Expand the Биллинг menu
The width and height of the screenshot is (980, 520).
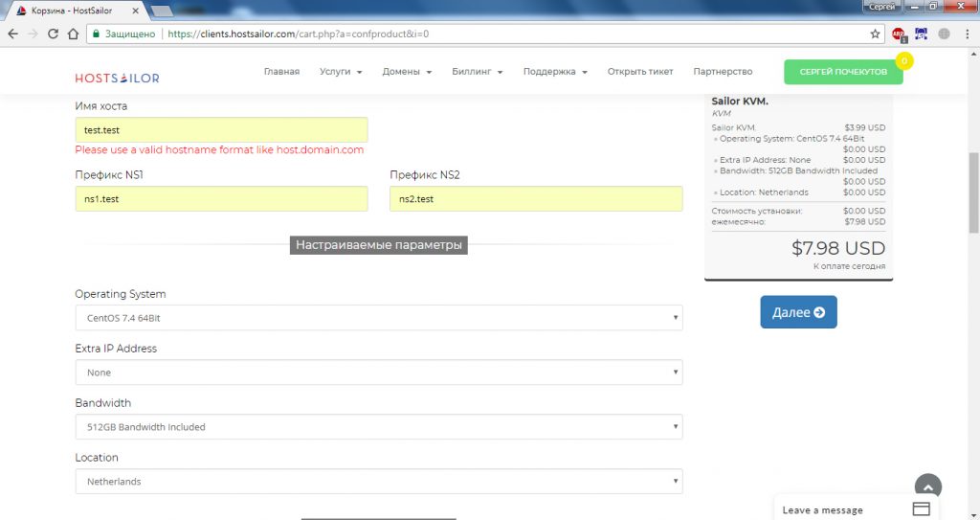[x=478, y=72]
